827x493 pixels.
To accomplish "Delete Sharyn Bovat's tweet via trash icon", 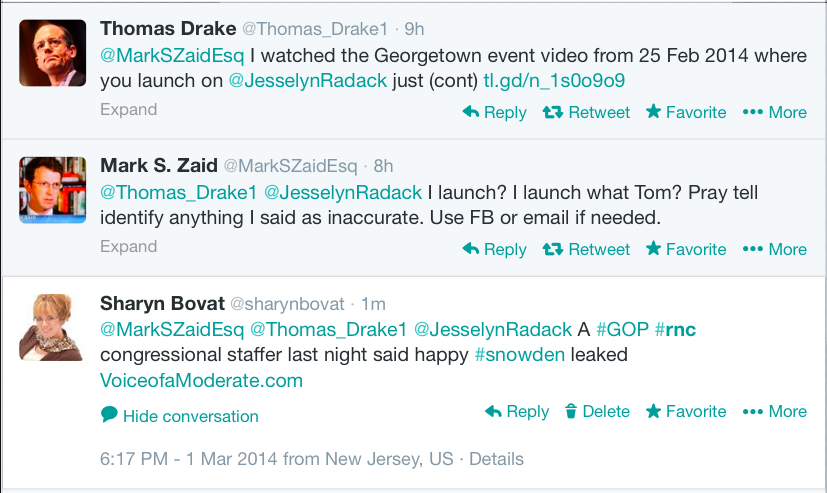I will pos(597,411).
